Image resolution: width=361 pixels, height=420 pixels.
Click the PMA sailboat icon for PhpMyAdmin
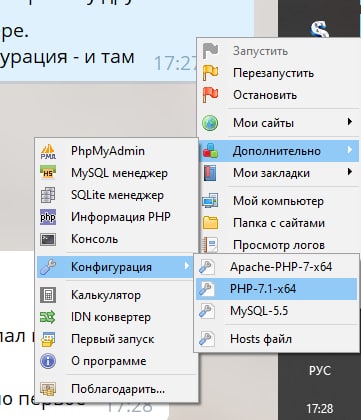coord(48,151)
